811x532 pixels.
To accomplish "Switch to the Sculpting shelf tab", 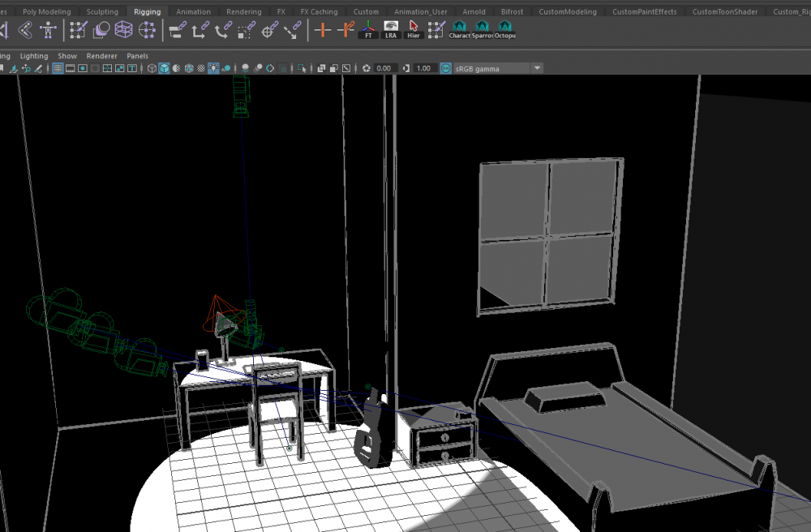I will pos(102,11).
